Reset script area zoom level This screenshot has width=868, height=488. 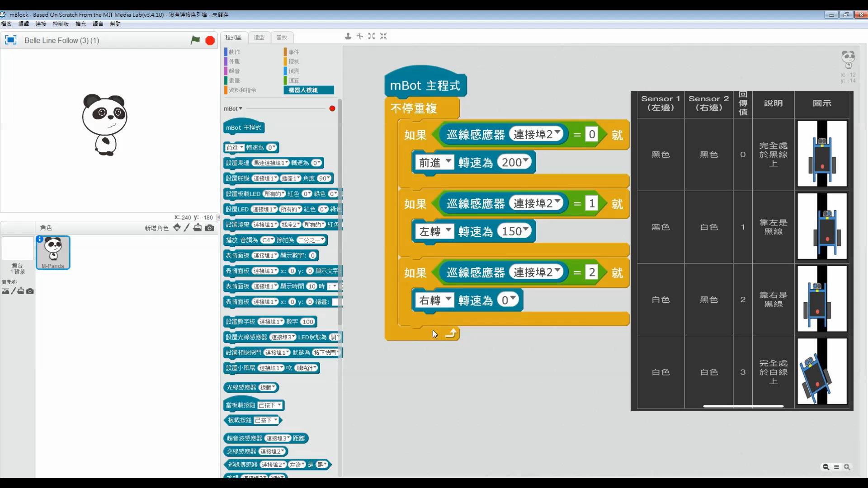pos(836,467)
